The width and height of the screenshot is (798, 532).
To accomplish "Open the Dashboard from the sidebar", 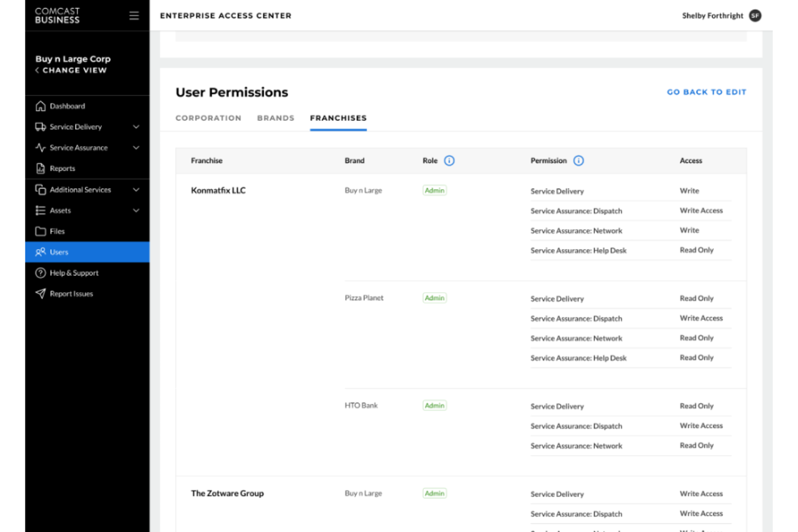I will tap(41, 106).
